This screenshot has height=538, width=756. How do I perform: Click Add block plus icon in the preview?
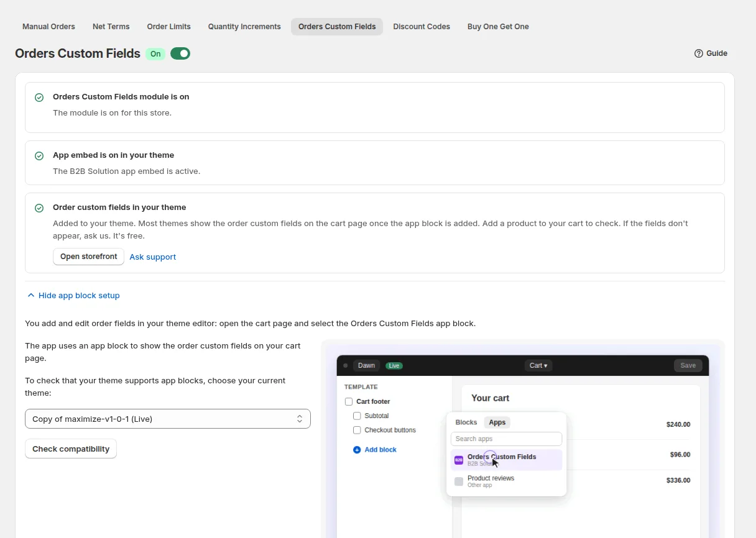coord(357,450)
